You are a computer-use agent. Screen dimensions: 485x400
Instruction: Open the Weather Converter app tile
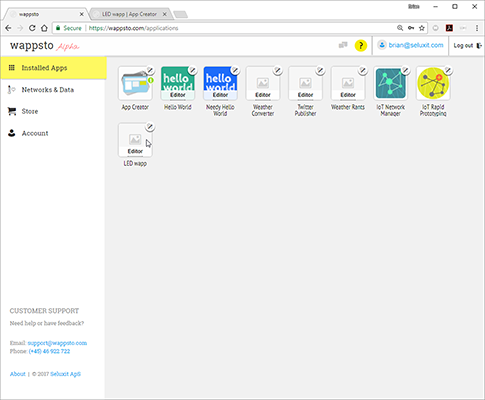click(263, 83)
